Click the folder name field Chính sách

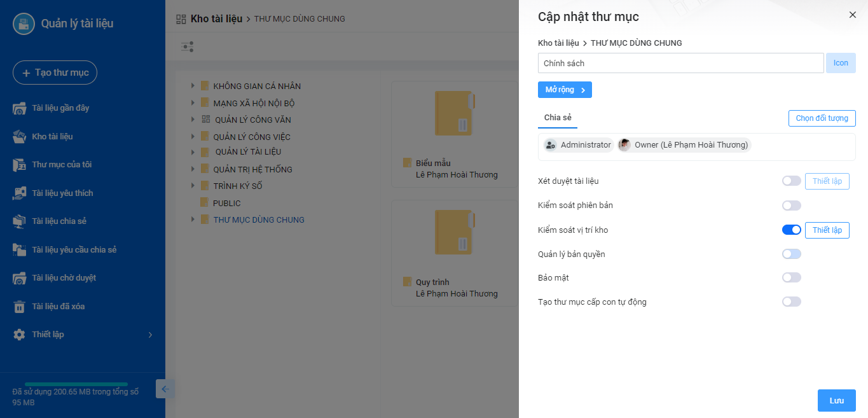(x=681, y=63)
